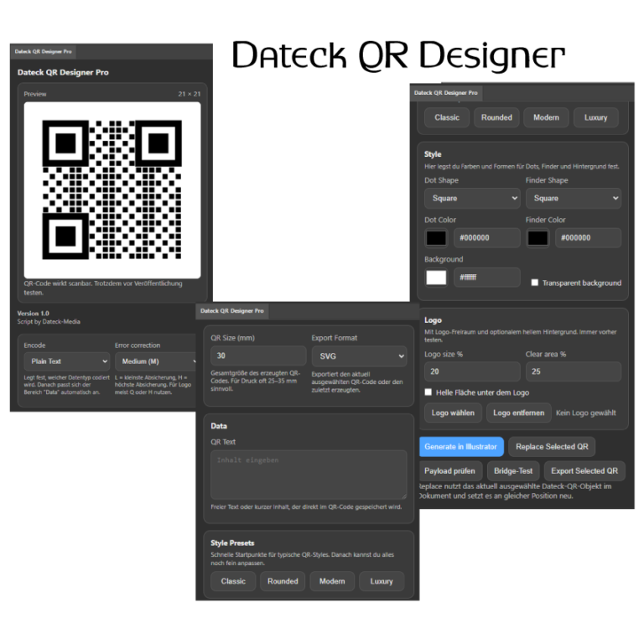Viewport: 644px width, 644px height.
Task: Click the Clear area % field showing 25
Action: click(574, 371)
